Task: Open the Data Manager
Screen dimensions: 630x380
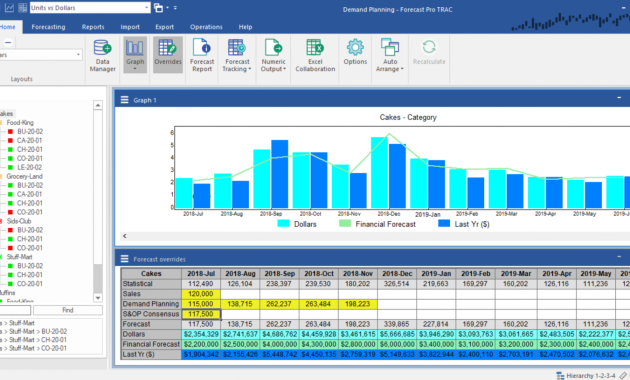Action: pyautogui.click(x=102, y=55)
